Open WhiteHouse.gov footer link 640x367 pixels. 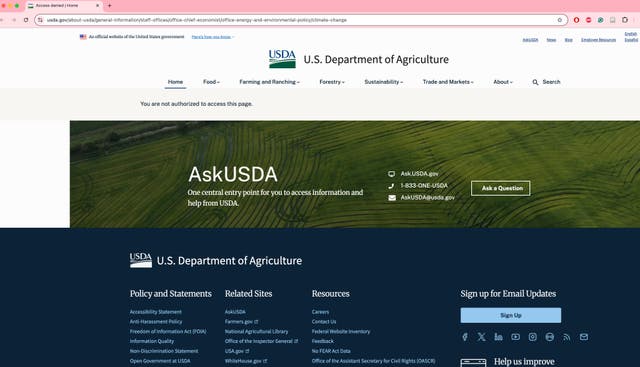(x=246, y=361)
